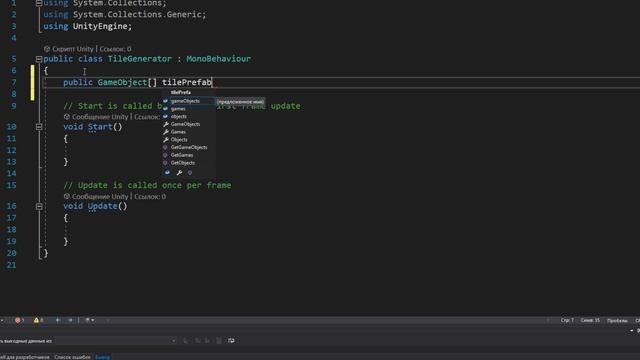This screenshot has width=640, height=360.
Task: Toggle the properties wrench filter in IntelliSense
Action: (x=179, y=173)
